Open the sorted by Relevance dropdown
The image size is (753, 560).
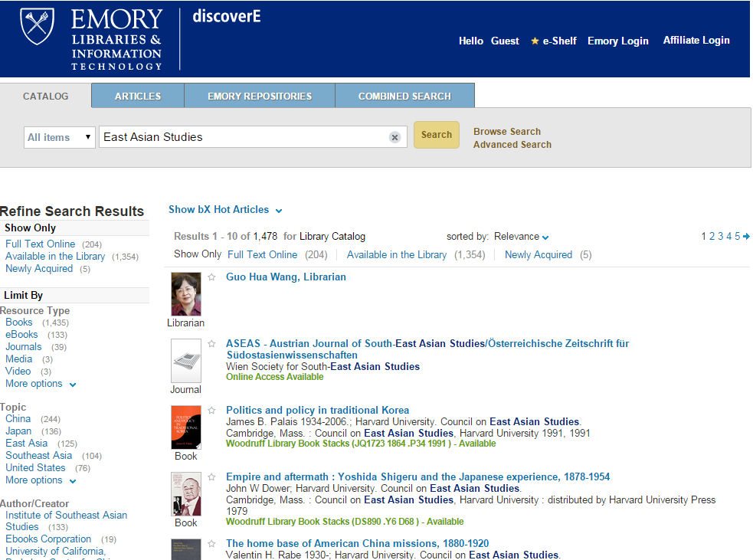[521, 237]
